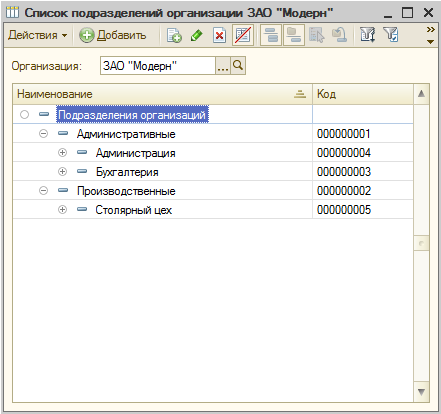This screenshot has height=414, width=441.
Task: Toggle the hierarchical view toolbar icon
Action: [271, 35]
